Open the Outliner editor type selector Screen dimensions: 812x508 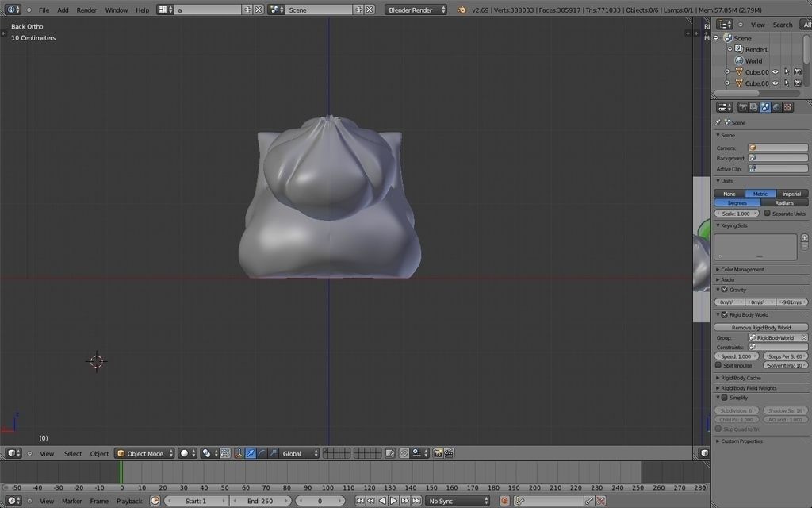coord(725,25)
